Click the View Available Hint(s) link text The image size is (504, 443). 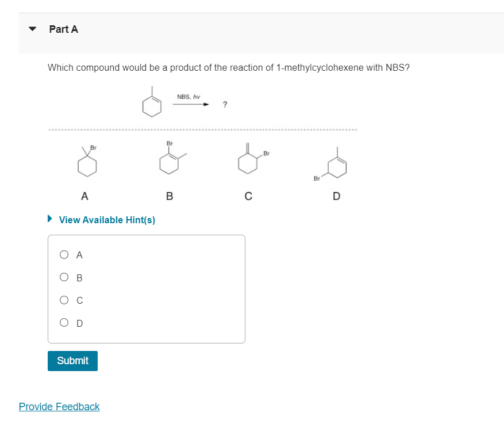point(106,219)
